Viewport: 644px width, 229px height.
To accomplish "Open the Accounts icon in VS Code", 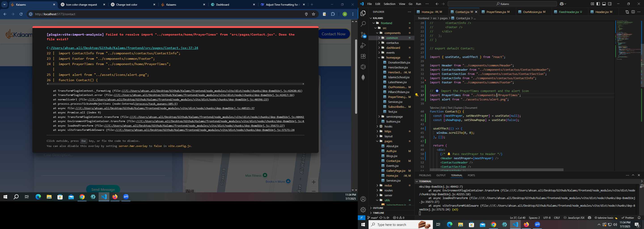I will point(363,199).
